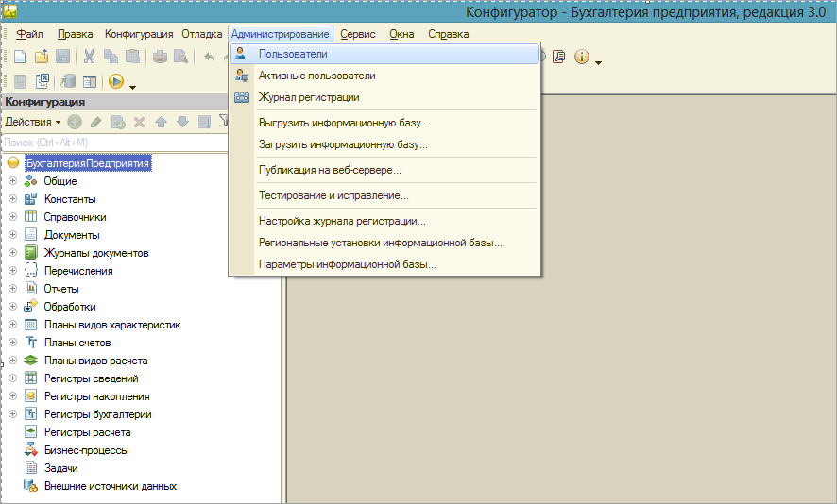Click the Open file folder icon
837x504 pixels.
[41, 57]
